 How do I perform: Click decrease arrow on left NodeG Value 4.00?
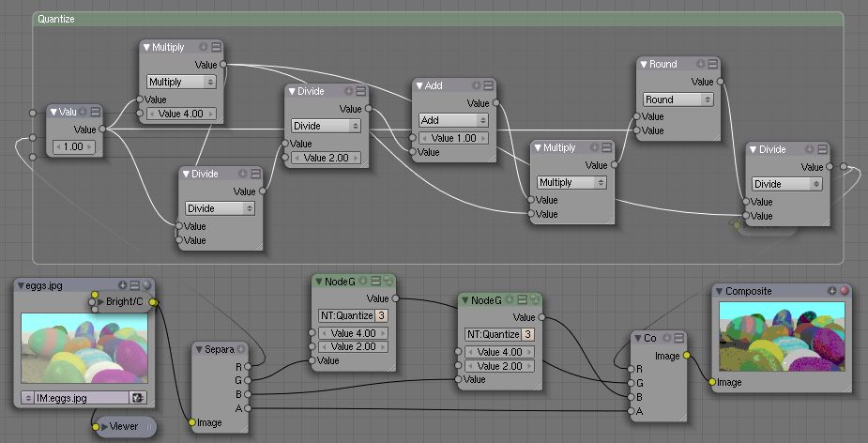click(x=325, y=333)
